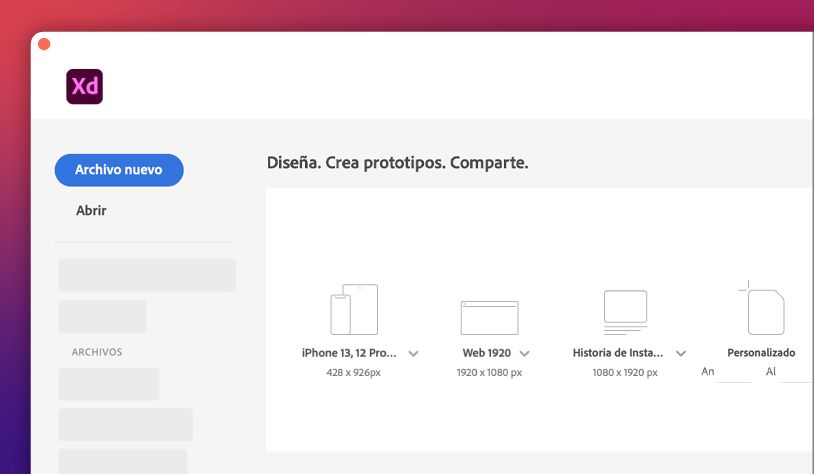Expand the Historia de Insta... dropdown arrow
Viewport: 814px width, 474px height.
coord(681,353)
